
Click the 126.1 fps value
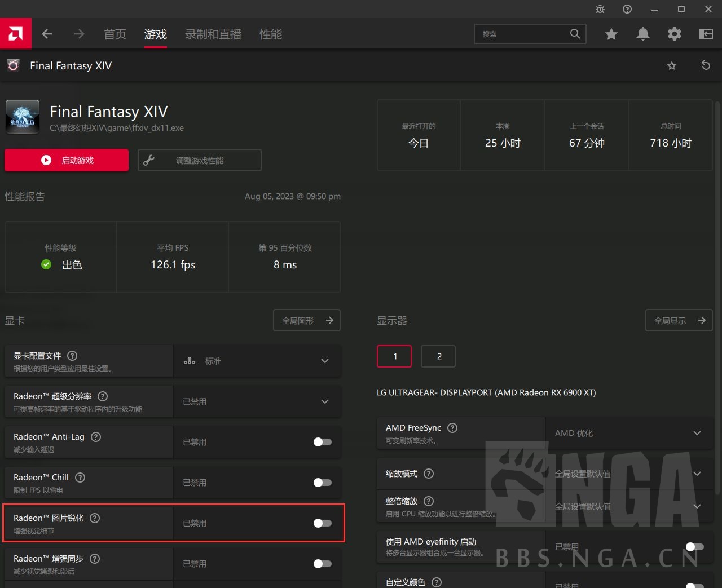173,265
